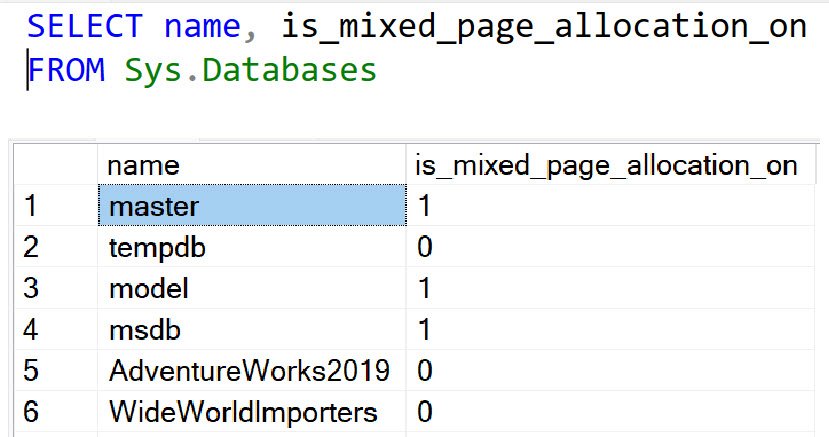Select row header number 2
829x437 pixels.
[56, 246]
